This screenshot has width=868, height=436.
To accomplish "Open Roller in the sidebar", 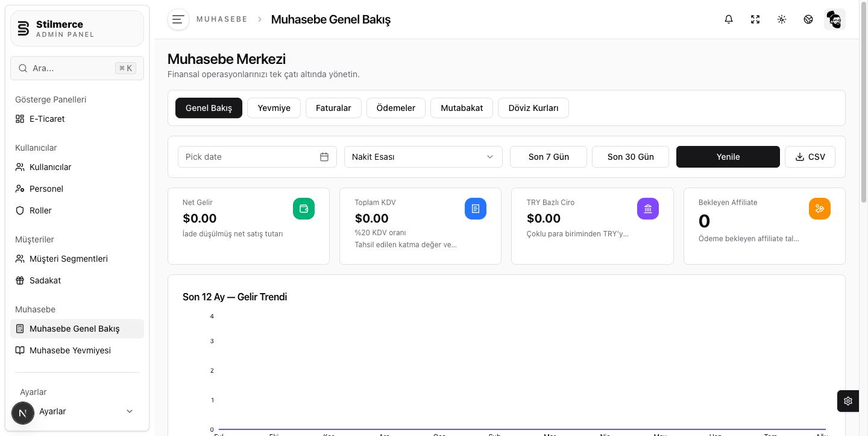I will pyautogui.click(x=77, y=210).
